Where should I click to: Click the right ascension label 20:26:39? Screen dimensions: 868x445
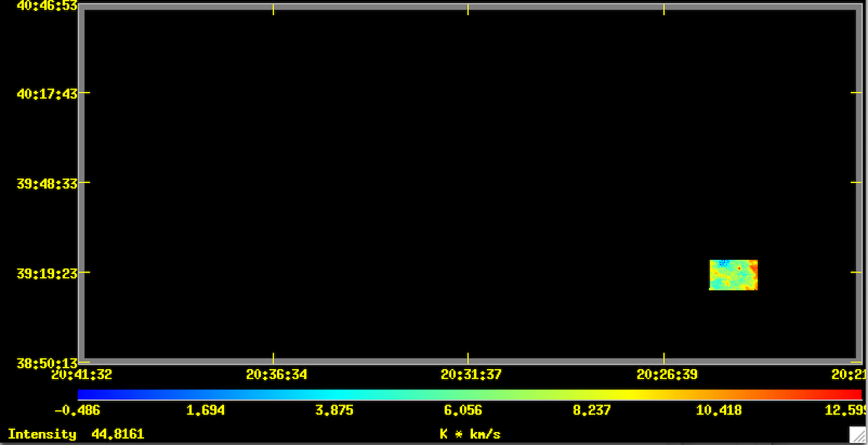(x=668, y=374)
